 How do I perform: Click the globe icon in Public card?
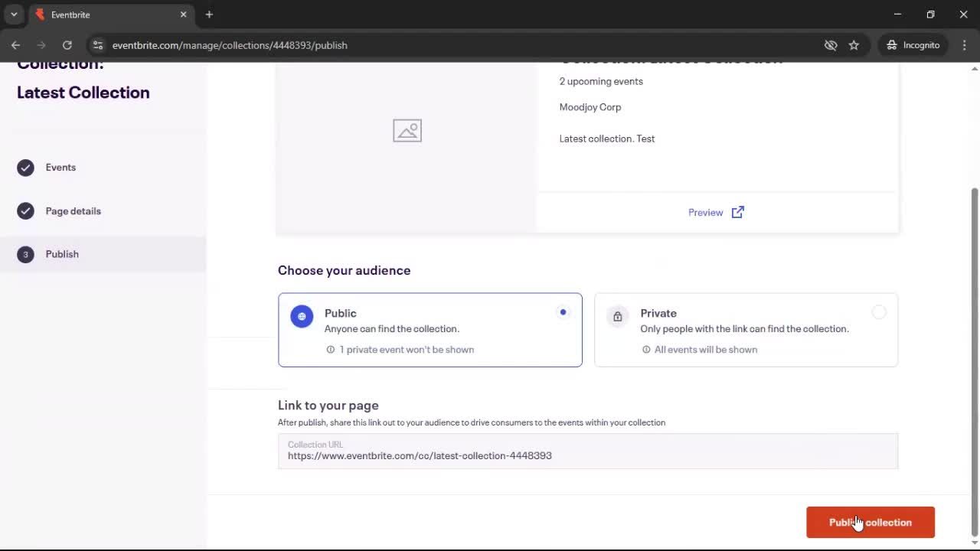click(302, 316)
